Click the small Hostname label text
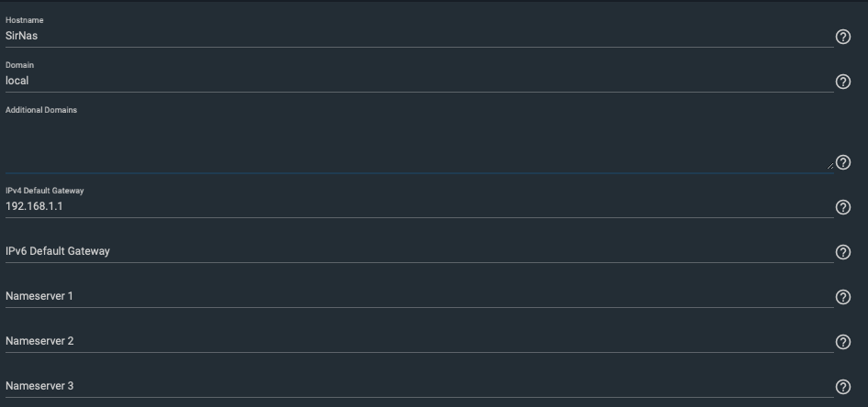 tap(25, 20)
